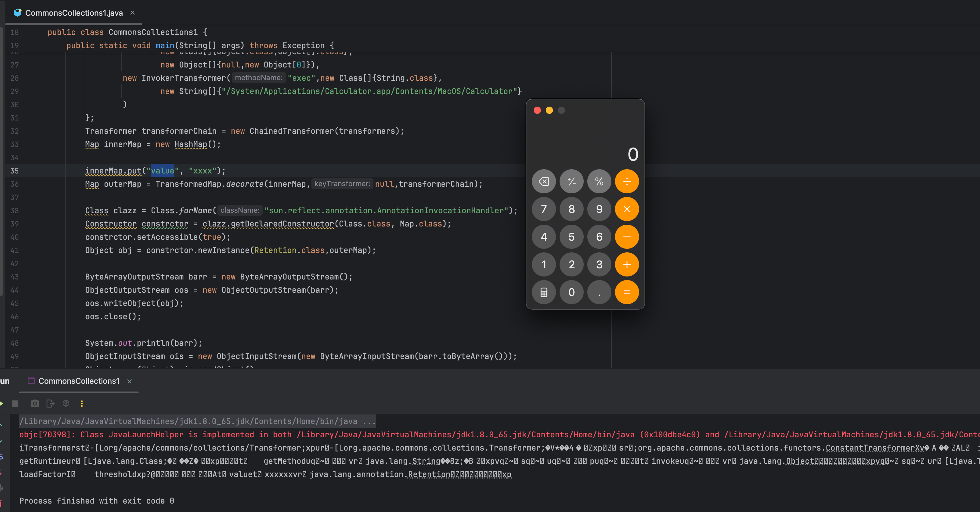Screen dimensions: 980x512
Task: Select the CommonsCollections1 run tab
Action: click(79, 381)
